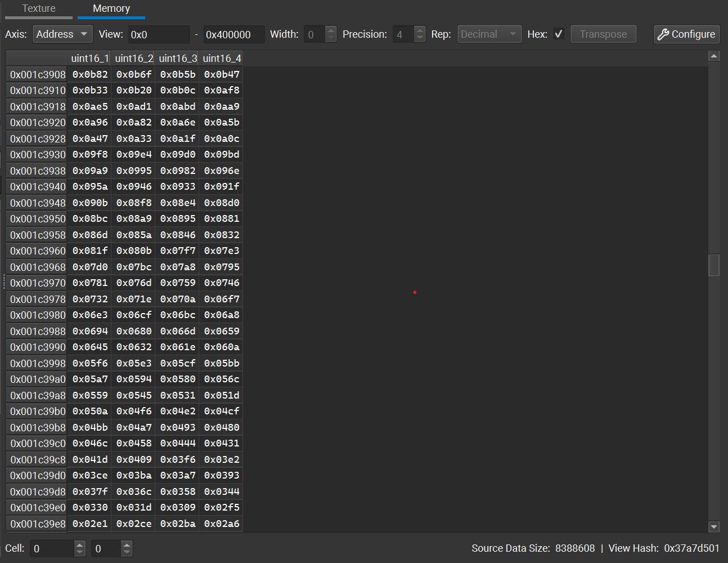The width and height of the screenshot is (728, 563).
Task: Click the Transpose button
Action: (x=603, y=34)
